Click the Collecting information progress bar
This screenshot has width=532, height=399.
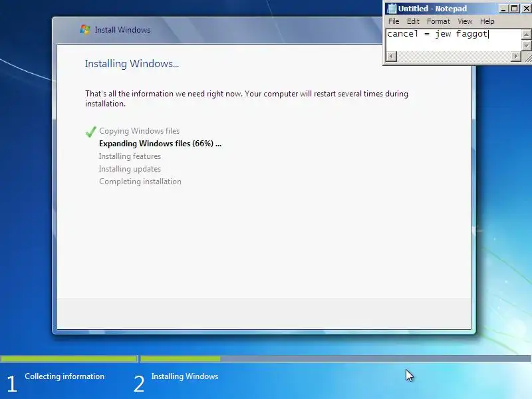pyautogui.click(x=69, y=358)
